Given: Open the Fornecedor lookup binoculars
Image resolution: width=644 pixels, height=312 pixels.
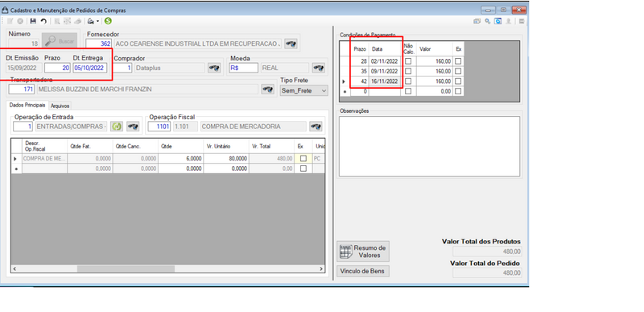Looking at the screenshot, I should pos(291,44).
